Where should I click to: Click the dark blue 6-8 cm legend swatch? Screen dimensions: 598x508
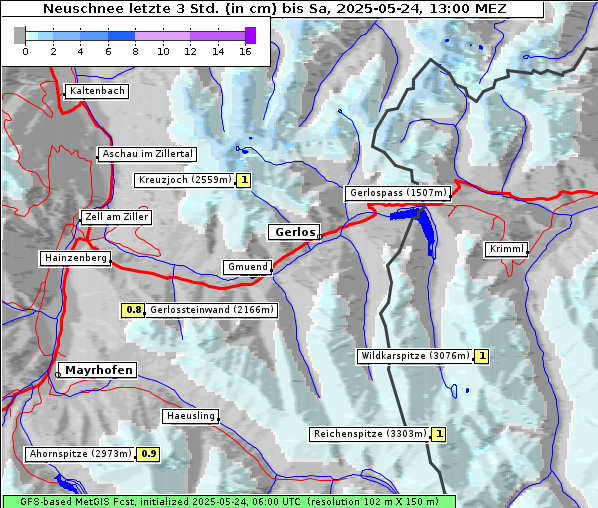point(121,36)
